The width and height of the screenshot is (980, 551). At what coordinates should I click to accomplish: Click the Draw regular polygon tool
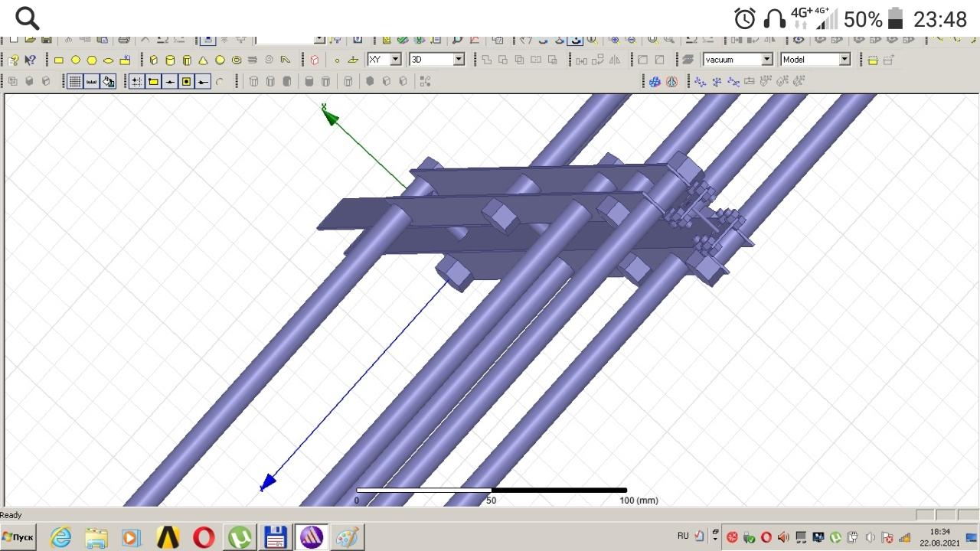click(92, 60)
